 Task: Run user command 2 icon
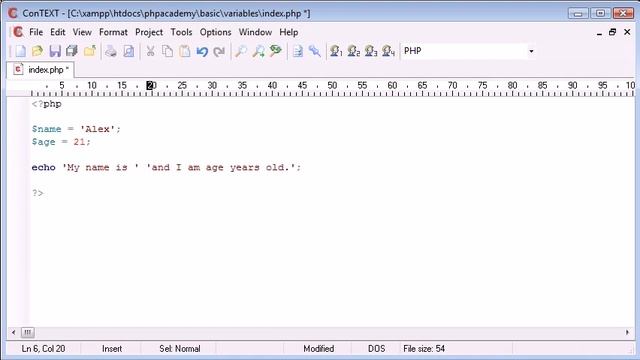click(353, 51)
